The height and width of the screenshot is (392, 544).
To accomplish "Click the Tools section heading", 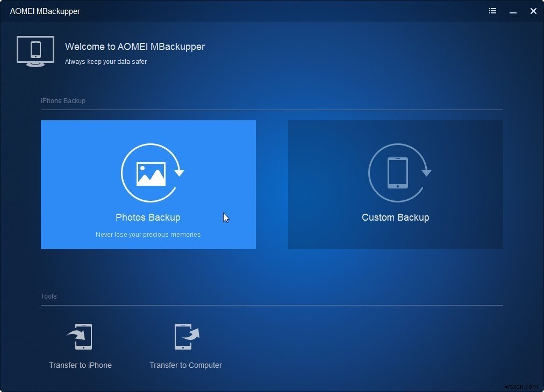I will coord(48,296).
